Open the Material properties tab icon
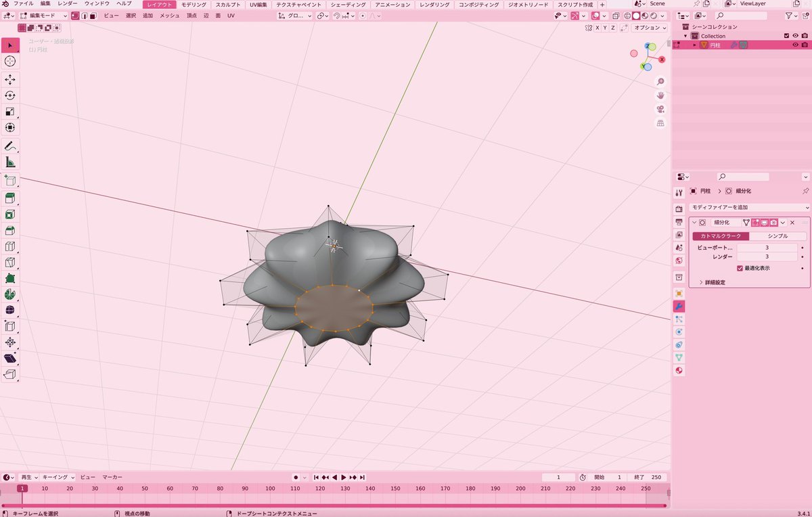Image resolution: width=812 pixels, height=517 pixels. pos(679,370)
